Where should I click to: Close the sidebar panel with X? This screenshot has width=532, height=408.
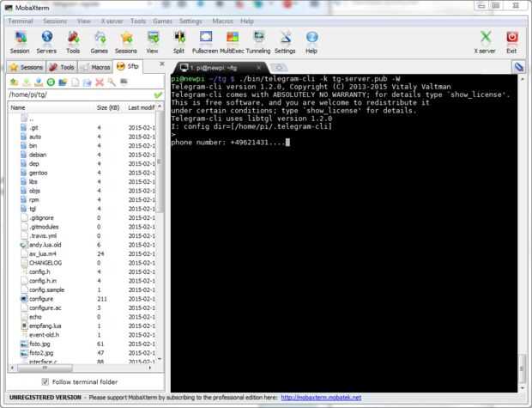162,64
